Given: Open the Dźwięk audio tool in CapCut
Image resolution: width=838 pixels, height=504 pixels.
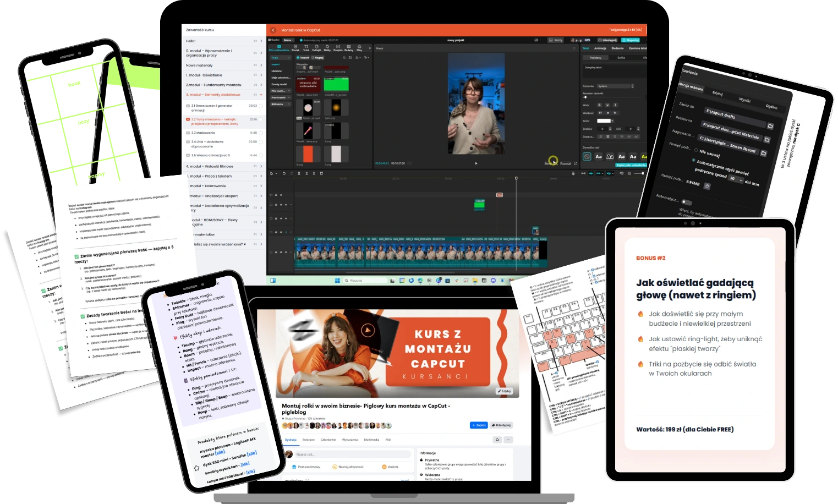Looking at the screenshot, I should [295, 48].
